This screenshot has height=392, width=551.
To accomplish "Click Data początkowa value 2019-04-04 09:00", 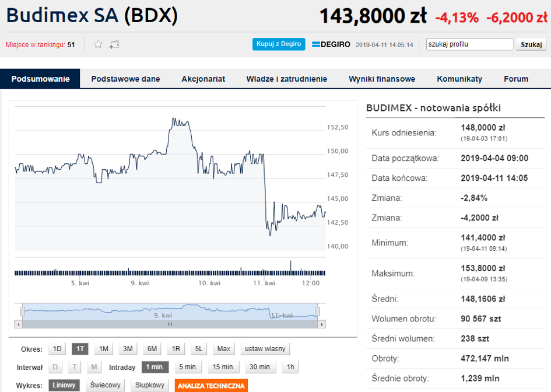I will pos(494,158).
